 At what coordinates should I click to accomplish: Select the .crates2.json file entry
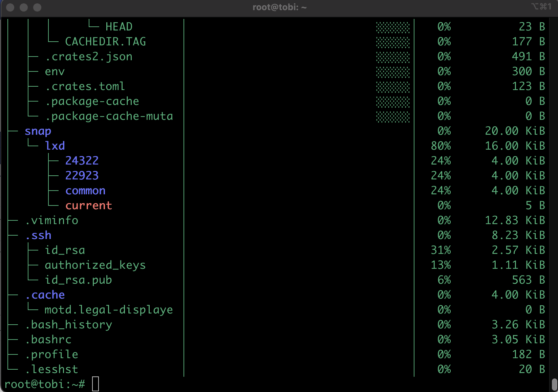pyautogui.click(x=89, y=57)
